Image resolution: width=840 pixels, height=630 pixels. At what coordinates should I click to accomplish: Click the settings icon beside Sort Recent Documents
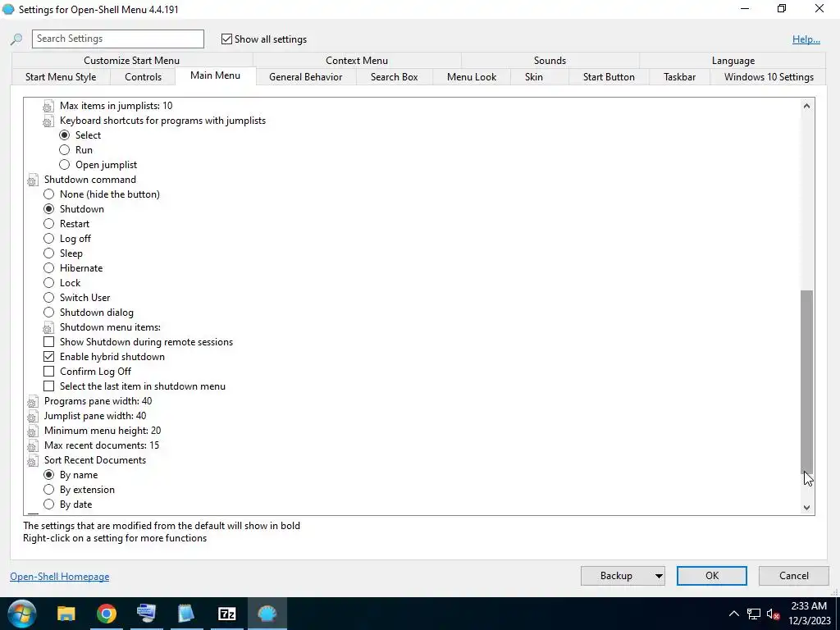click(x=33, y=460)
